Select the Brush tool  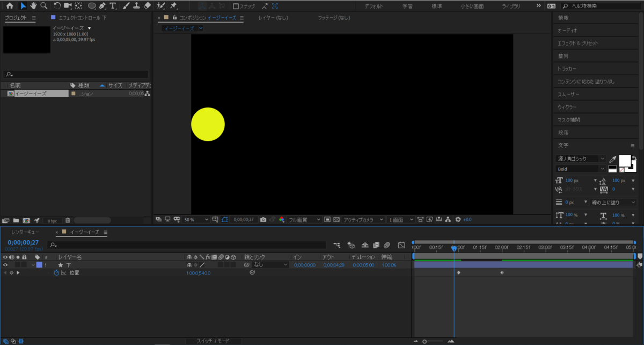pos(126,6)
